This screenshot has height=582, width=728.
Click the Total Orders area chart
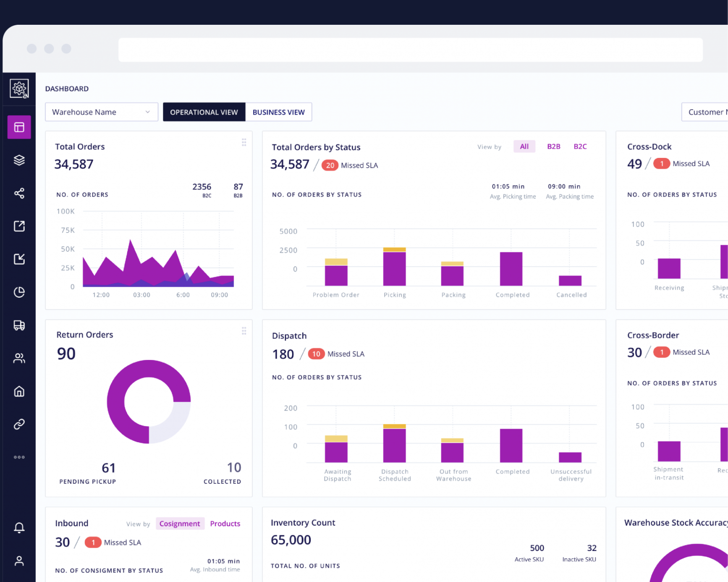tap(158, 263)
